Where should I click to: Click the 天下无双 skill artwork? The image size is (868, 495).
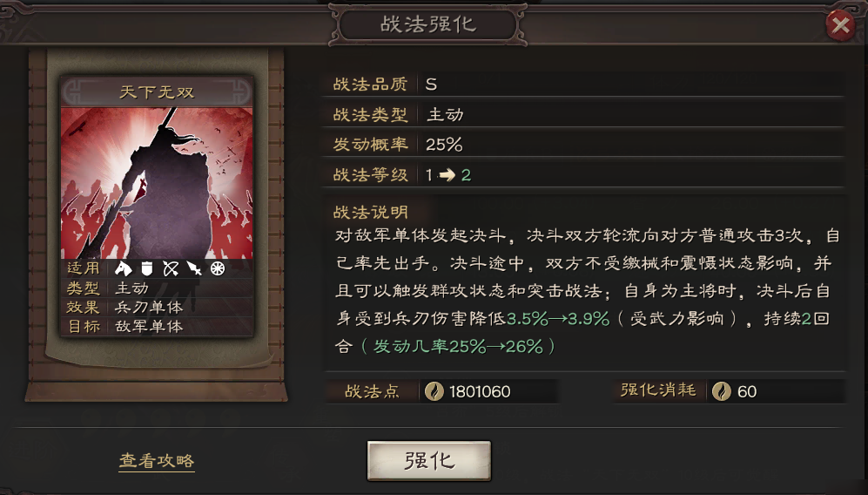coord(157,183)
